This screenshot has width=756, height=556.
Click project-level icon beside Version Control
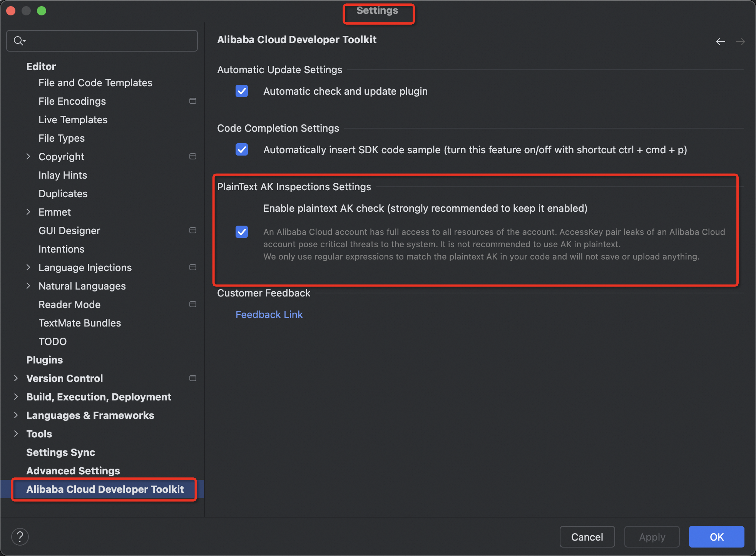tap(193, 378)
